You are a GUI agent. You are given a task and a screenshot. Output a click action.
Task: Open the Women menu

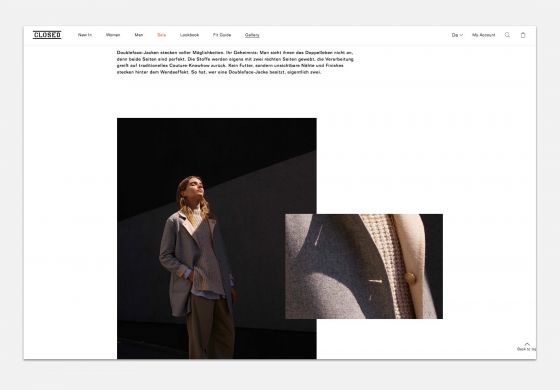point(113,35)
